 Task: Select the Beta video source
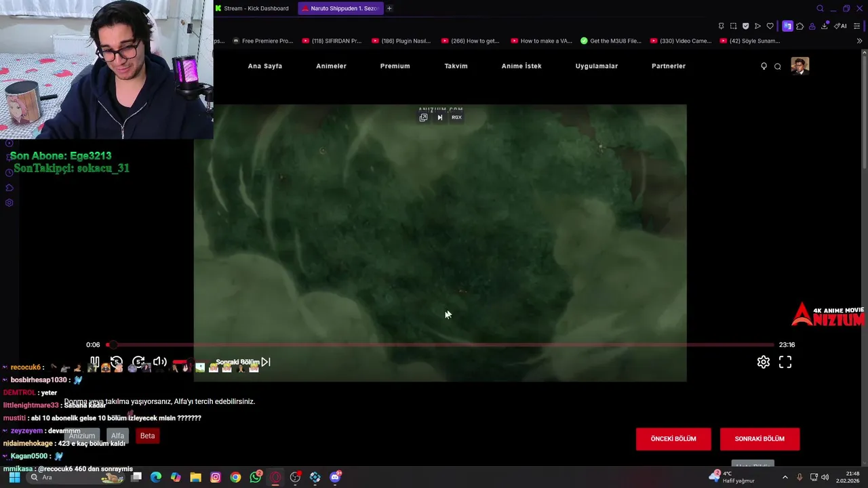pyautogui.click(x=147, y=436)
